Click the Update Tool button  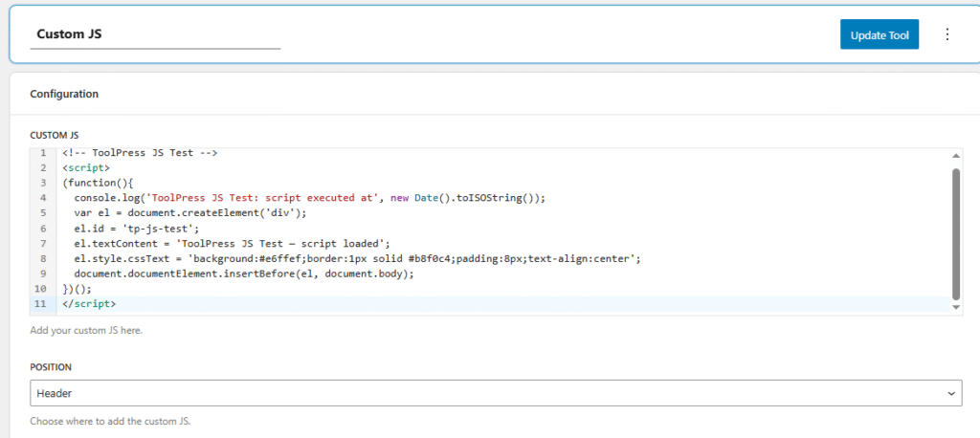[x=879, y=34]
